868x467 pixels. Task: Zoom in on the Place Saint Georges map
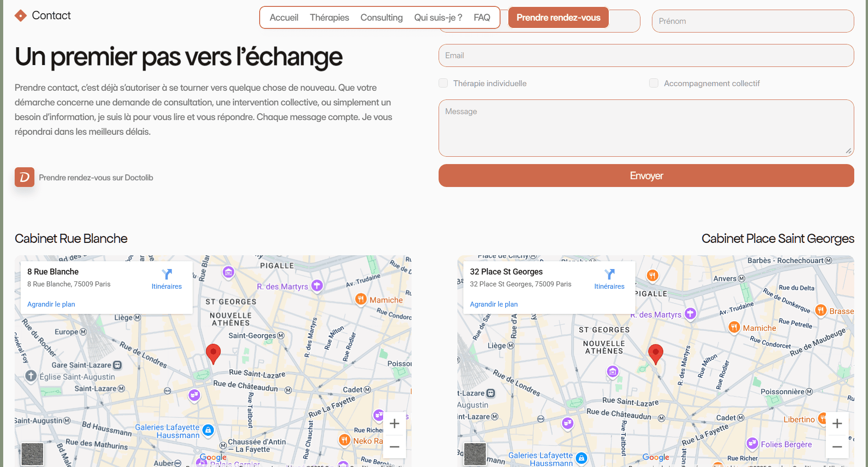837,423
